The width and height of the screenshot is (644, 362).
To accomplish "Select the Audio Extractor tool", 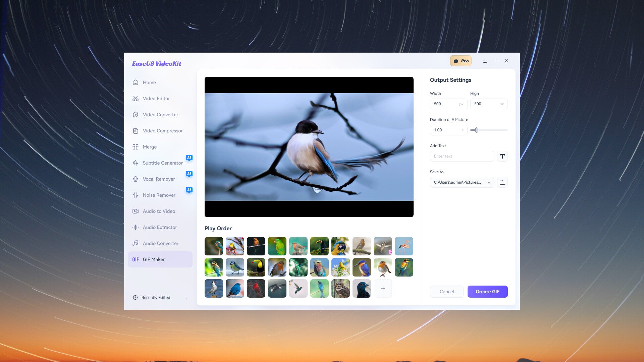I will click(160, 227).
